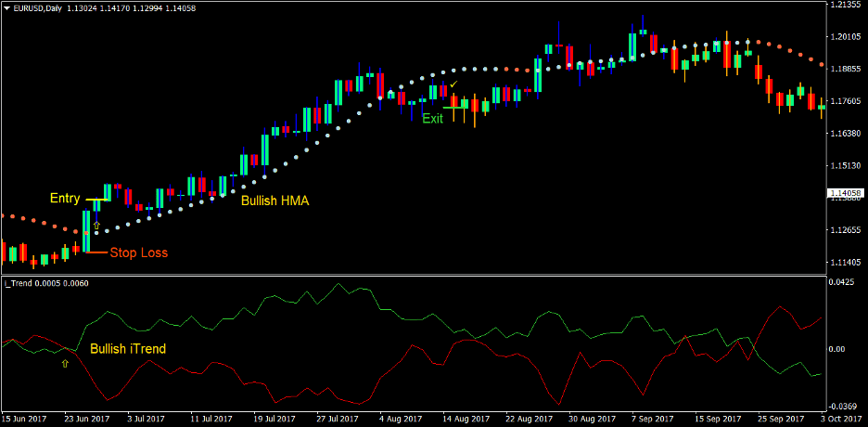This screenshot has width=868, height=427.
Task: Click the Exit text annotation
Action: [x=432, y=119]
